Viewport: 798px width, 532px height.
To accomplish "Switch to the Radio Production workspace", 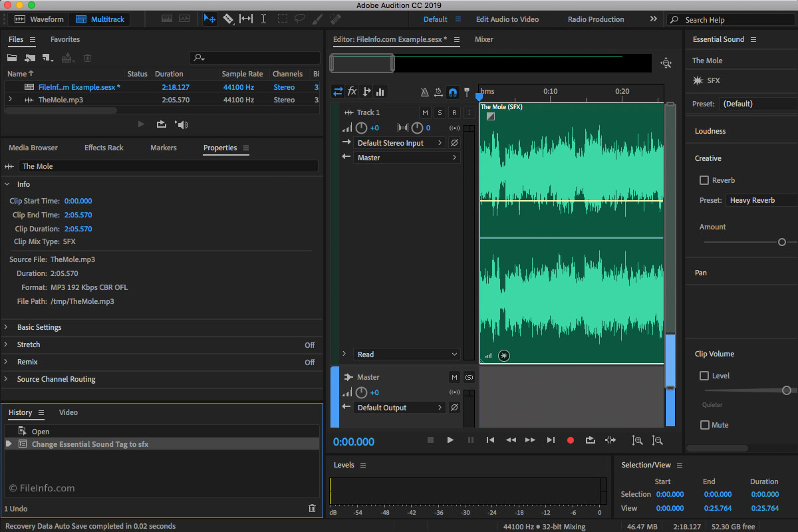I will [x=595, y=19].
